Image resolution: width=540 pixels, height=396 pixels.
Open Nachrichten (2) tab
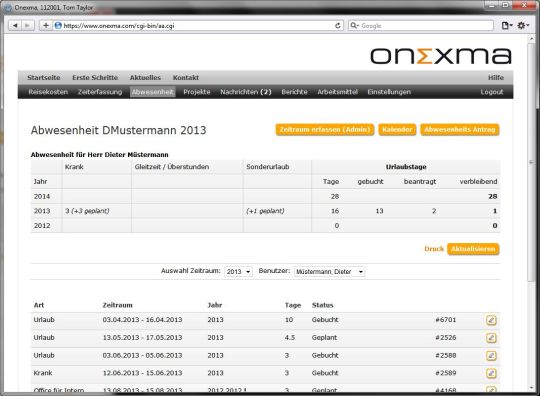point(246,92)
